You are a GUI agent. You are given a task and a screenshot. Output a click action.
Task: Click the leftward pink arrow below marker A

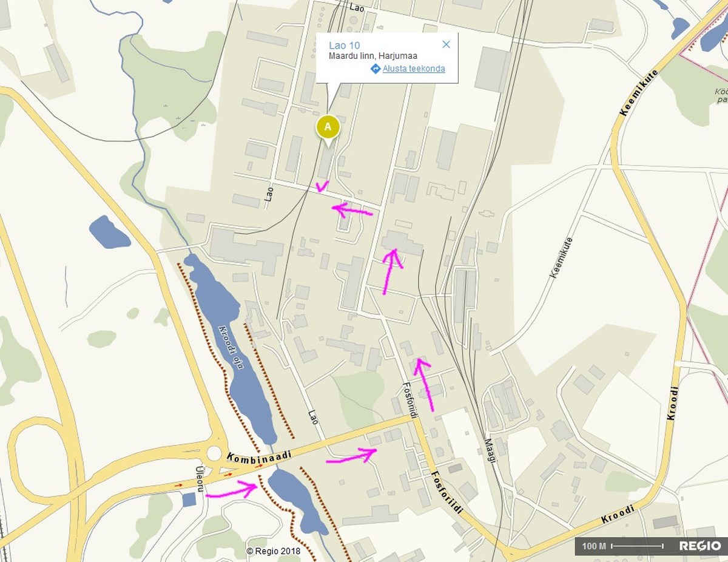(352, 211)
